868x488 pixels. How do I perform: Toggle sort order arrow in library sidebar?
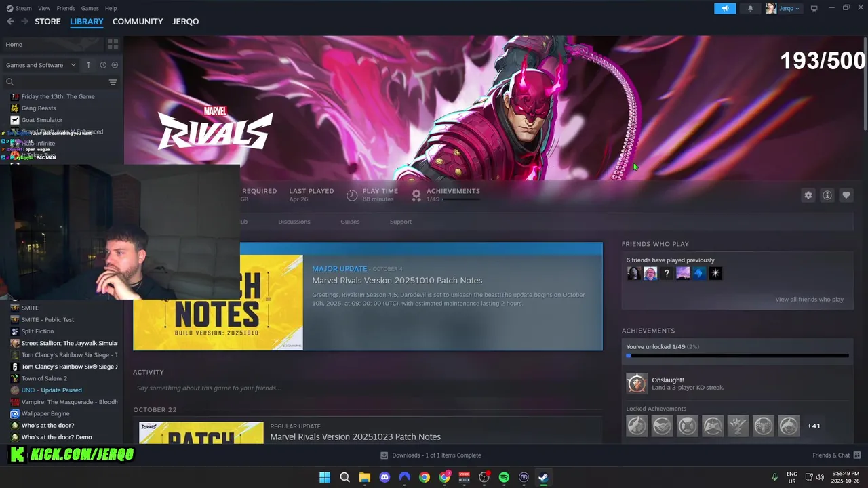coord(88,65)
